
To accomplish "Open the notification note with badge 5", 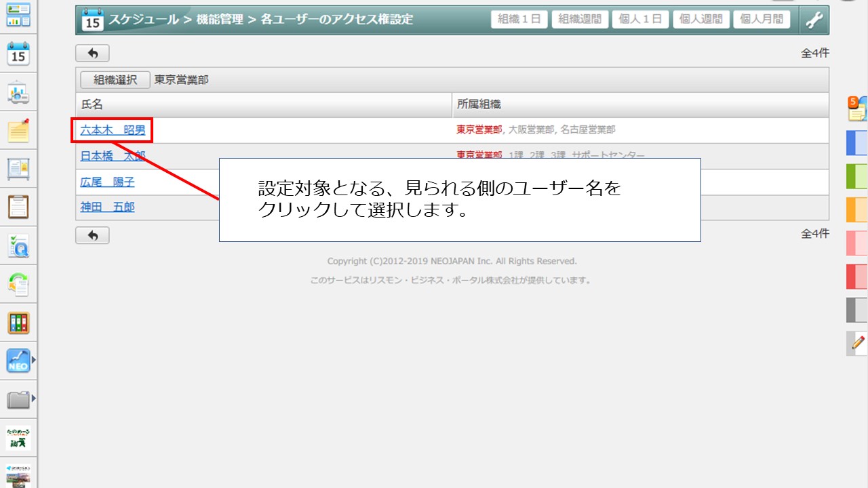I will pos(857,108).
